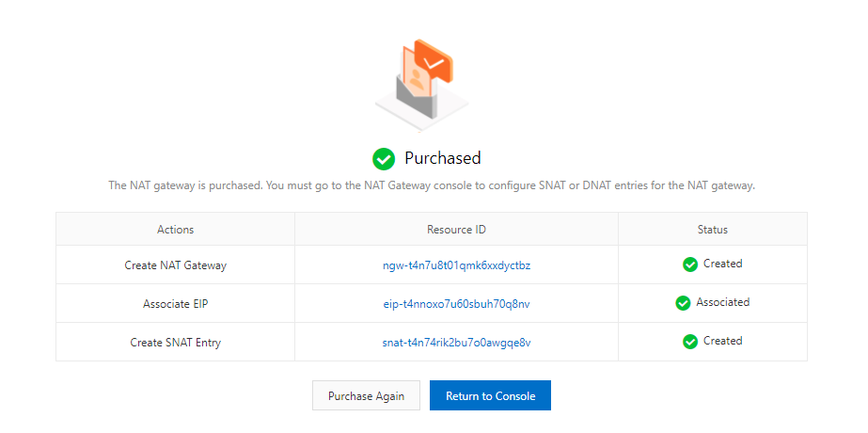
Task: Open the snat-t4n74rik2bu7o0awgqe8v resource link
Action: pos(456,343)
